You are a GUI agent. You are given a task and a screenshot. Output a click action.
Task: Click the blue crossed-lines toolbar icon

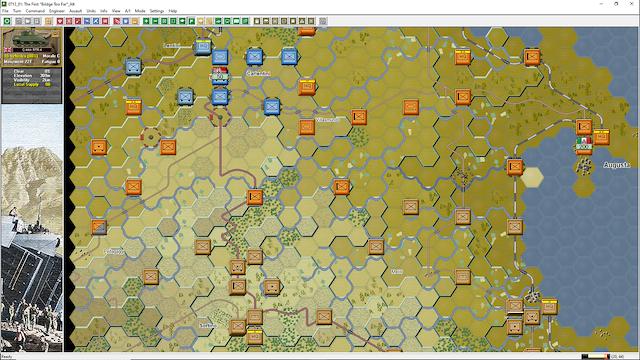(x=96, y=21)
